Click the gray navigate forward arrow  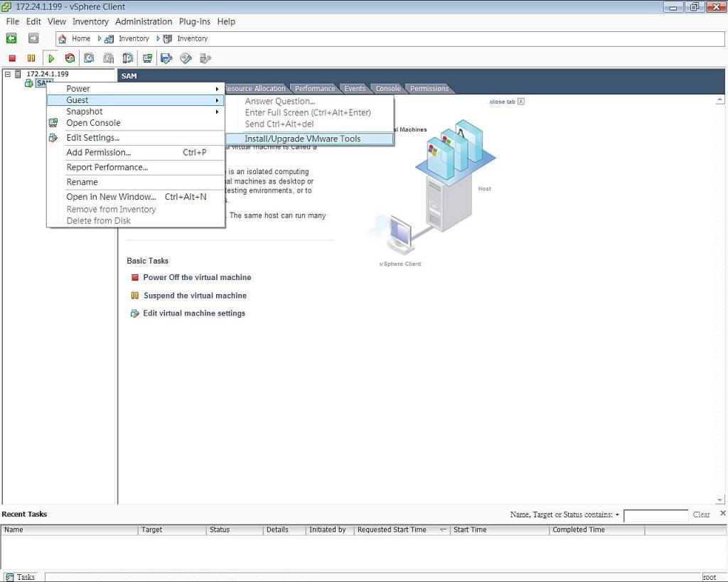(x=33, y=38)
